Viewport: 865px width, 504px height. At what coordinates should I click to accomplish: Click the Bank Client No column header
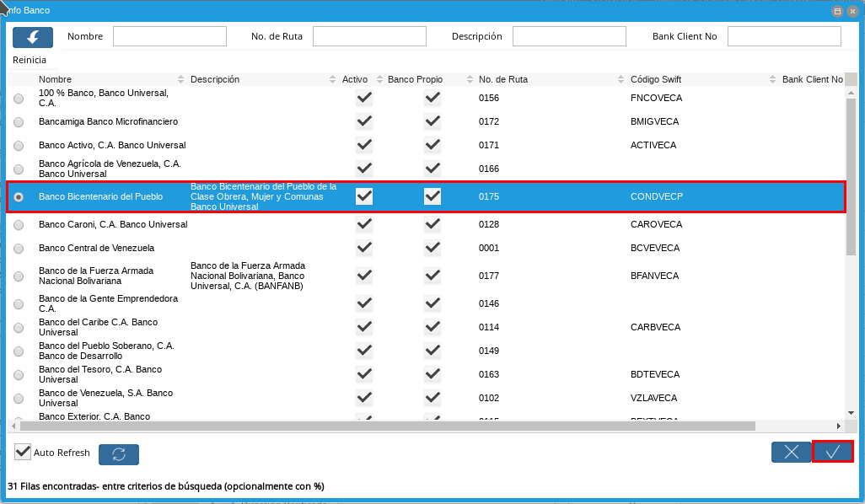pyautogui.click(x=811, y=79)
